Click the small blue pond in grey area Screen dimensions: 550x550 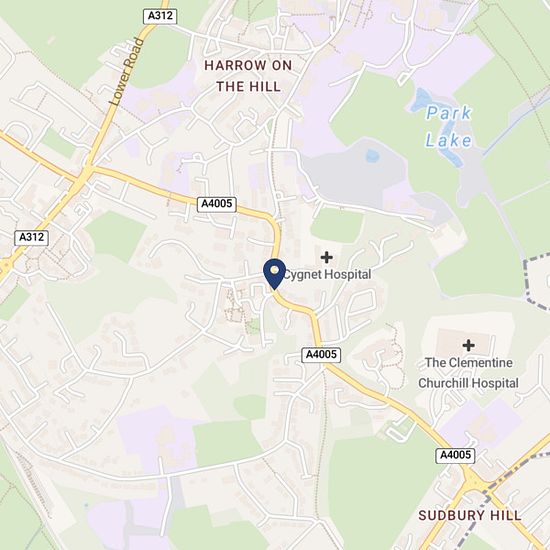tap(373, 155)
